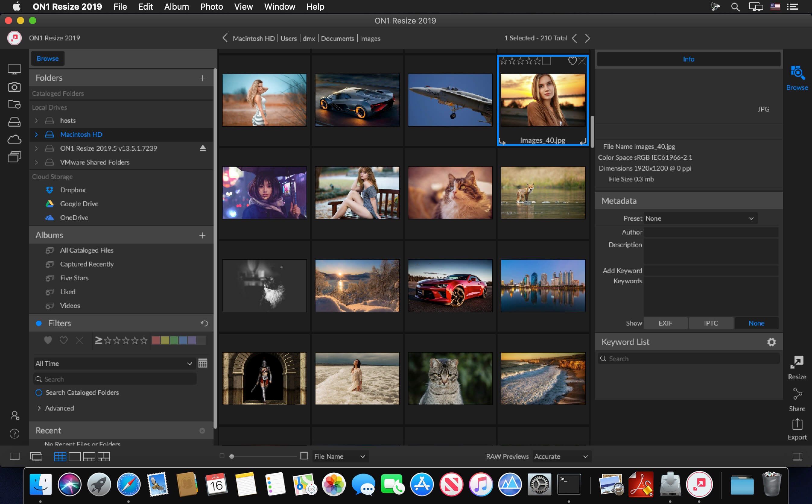The image size is (812, 504).
Task: Click Add Albums plus button
Action: click(x=202, y=236)
